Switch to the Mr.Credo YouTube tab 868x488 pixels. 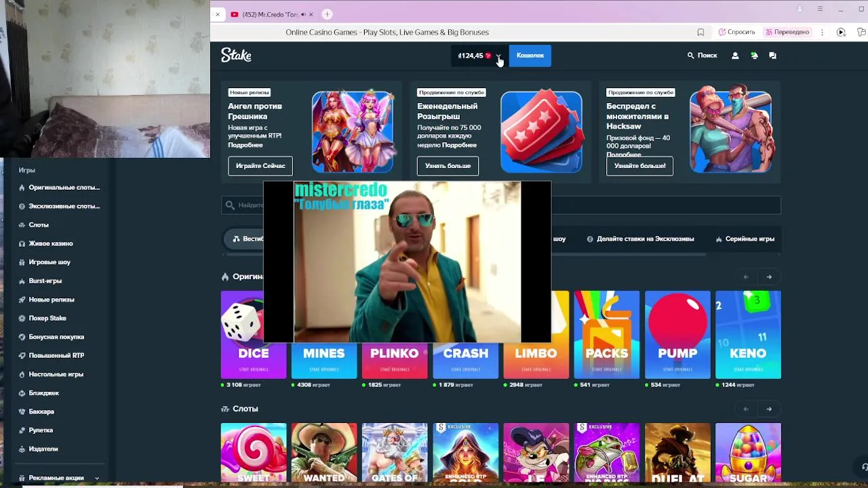point(270,14)
